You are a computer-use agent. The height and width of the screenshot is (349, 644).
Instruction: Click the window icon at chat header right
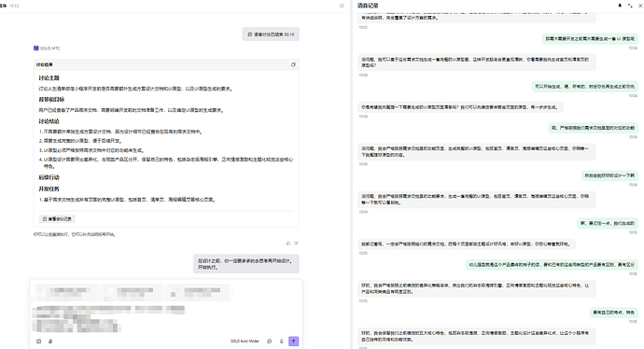(x=342, y=6)
